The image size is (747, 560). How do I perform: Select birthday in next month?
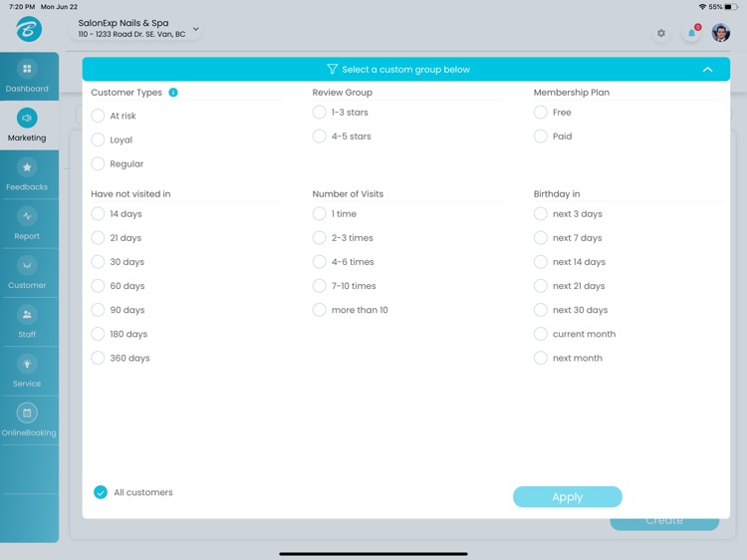541,358
